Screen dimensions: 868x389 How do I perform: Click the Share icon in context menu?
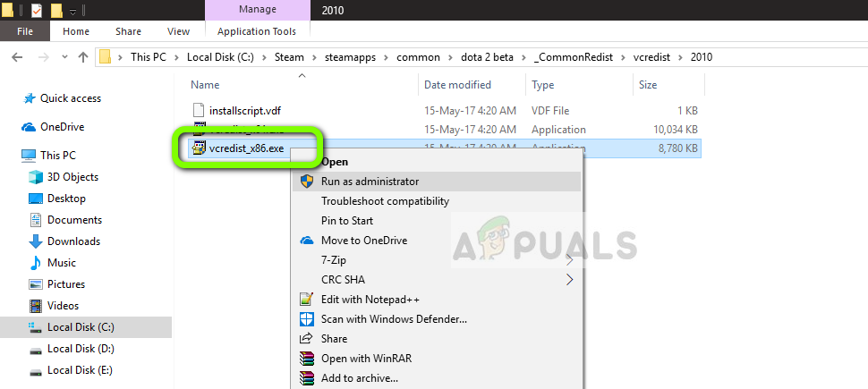click(307, 339)
